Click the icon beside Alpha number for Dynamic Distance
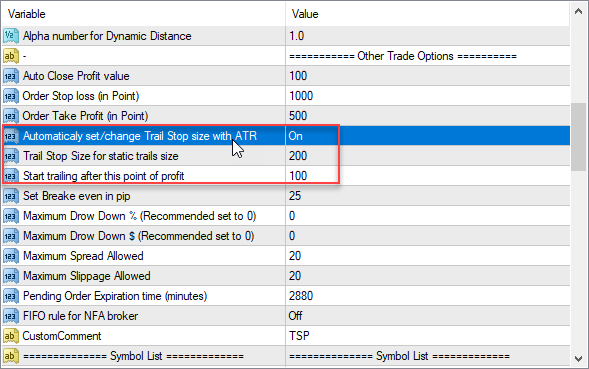 (11, 36)
